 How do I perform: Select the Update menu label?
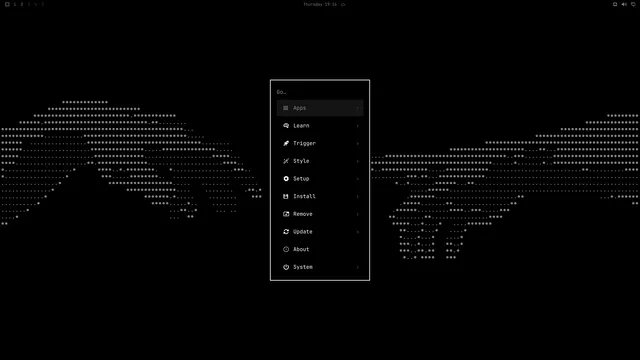point(303,231)
